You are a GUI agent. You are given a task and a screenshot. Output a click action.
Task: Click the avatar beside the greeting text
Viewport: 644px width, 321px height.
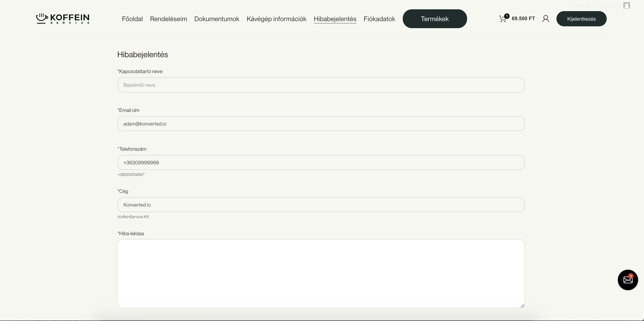click(x=626, y=5)
